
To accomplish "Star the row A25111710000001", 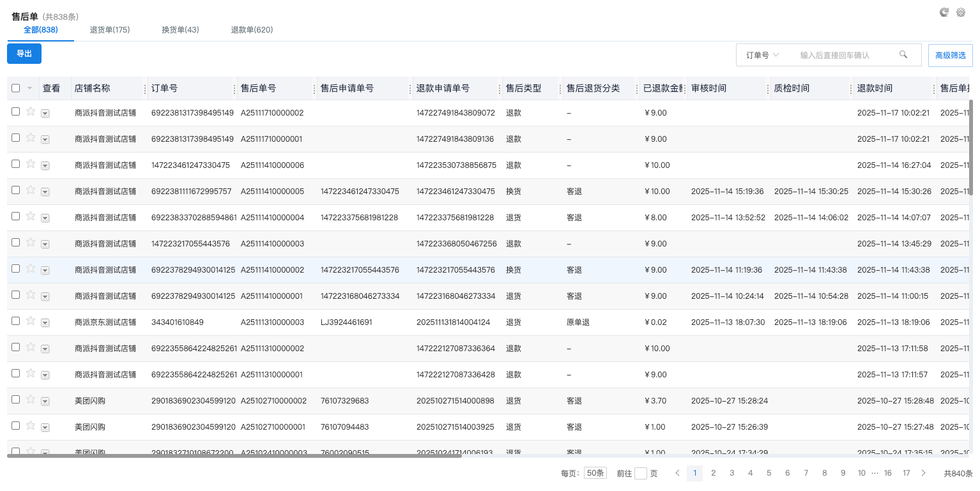I will [30, 137].
